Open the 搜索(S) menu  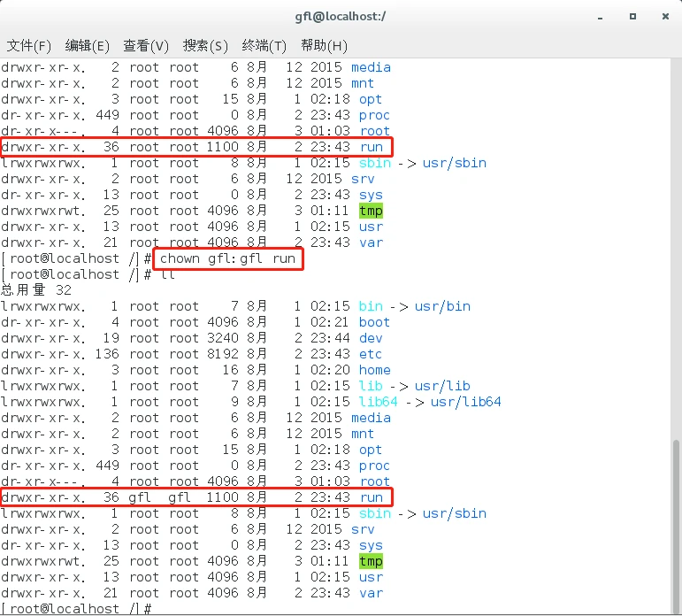[205, 45]
